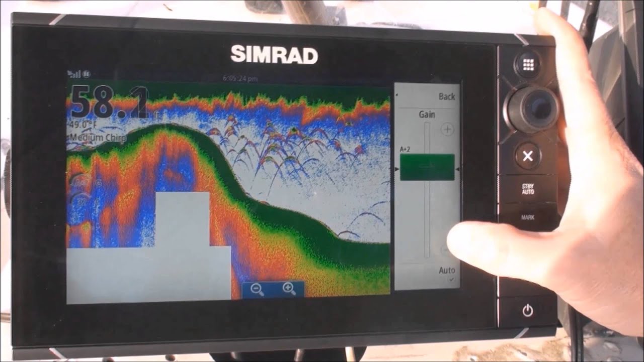This screenshot has height=362, width=644.
Task: Increase gain with the plus button
Action: coord(447,129)
